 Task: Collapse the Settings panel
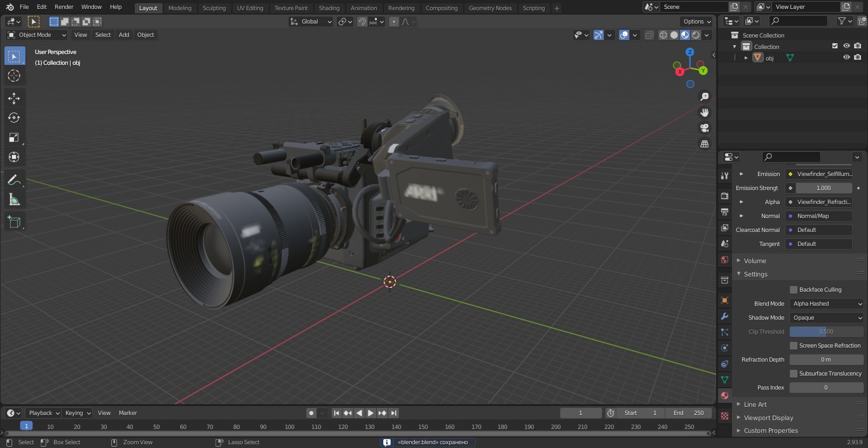(x=756, y=274)
